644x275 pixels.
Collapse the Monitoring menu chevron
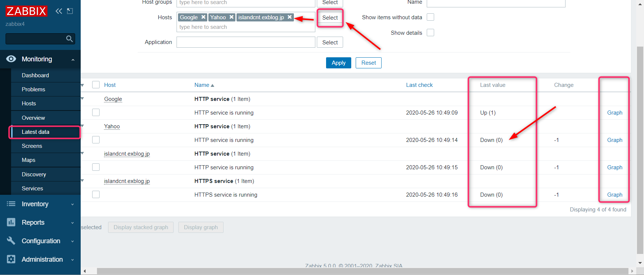tap(73, 60)
